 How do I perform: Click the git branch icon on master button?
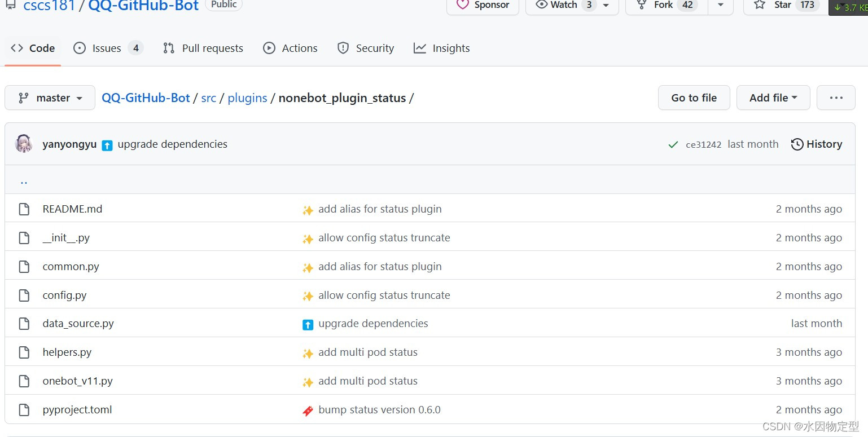click(23, 98)
